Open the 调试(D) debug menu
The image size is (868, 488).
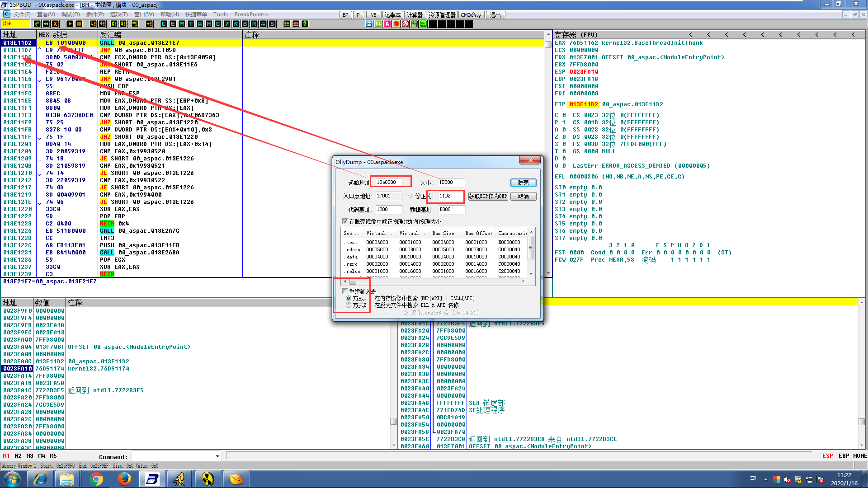[x=71, y=14]
